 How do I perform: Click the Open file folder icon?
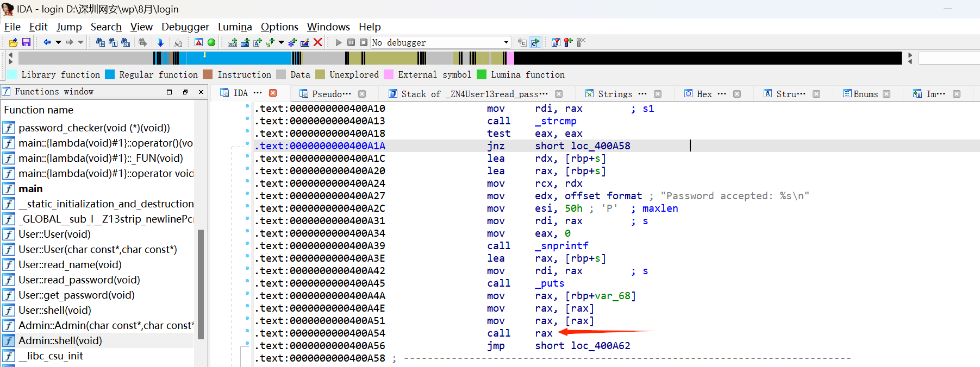click(x=14, y=42)
